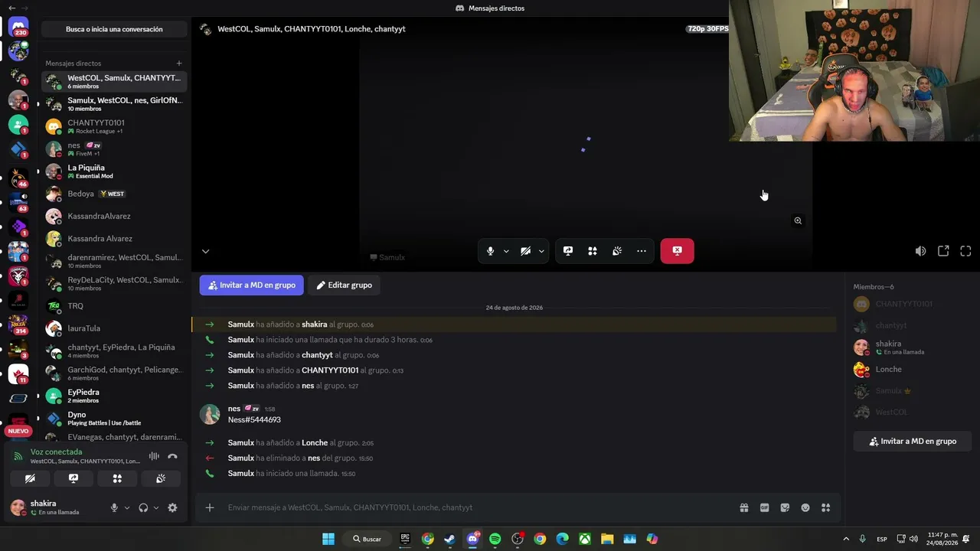Viewport: 980px width, 551px height.
Task: Disconnect from the call with red button
Action: (x=678, y=251)
